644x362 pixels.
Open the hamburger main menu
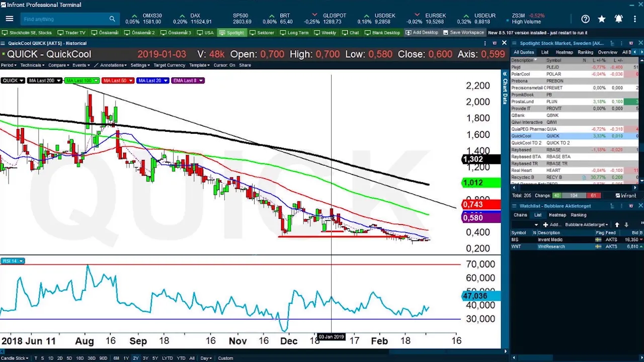(x=9, y=19)
